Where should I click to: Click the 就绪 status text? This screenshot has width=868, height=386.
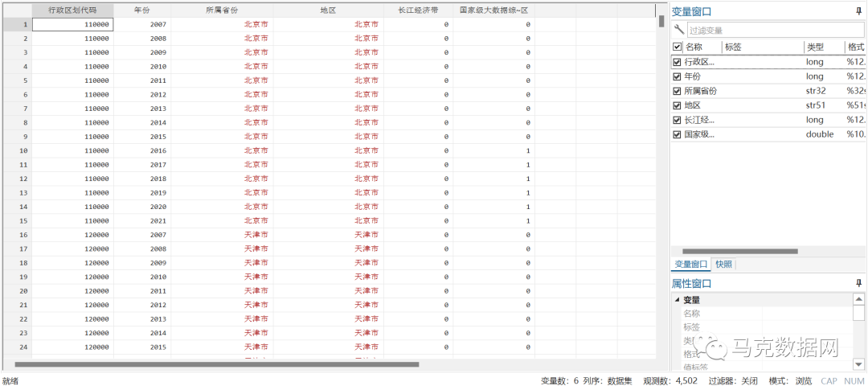(10, 380)
